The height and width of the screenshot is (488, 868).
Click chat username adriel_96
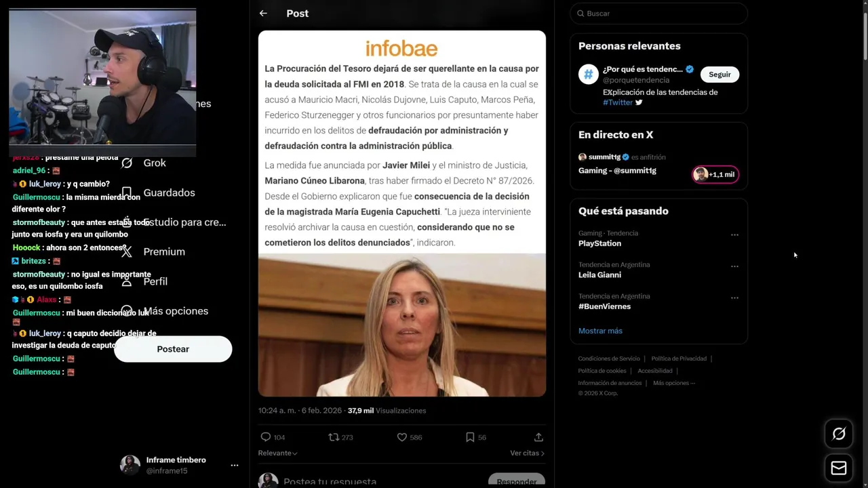(x=28, y=171)
